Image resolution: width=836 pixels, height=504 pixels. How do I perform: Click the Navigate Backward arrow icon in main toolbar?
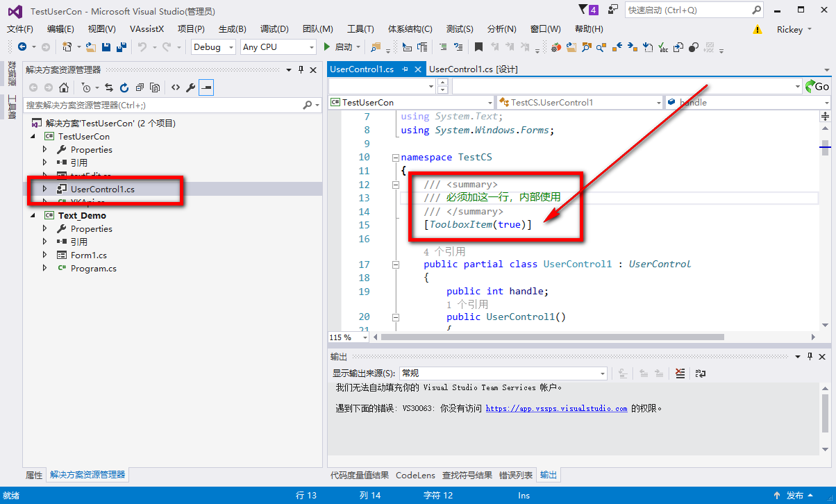tap(22, 47)
